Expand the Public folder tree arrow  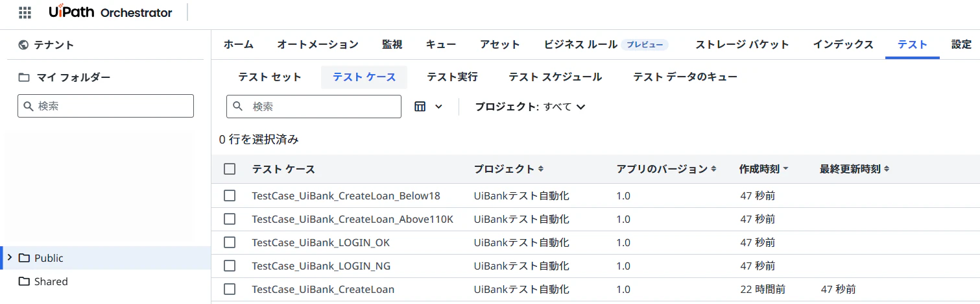(x=10, y=257)
